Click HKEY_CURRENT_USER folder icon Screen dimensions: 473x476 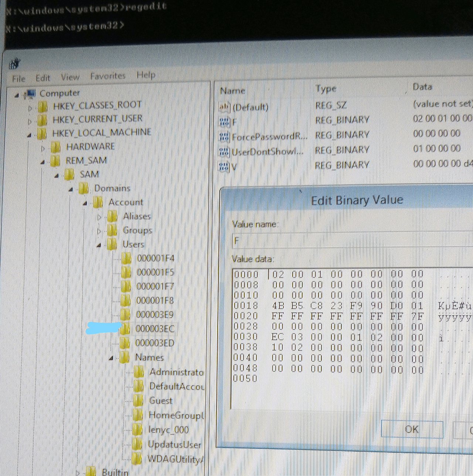click(42, 121)
